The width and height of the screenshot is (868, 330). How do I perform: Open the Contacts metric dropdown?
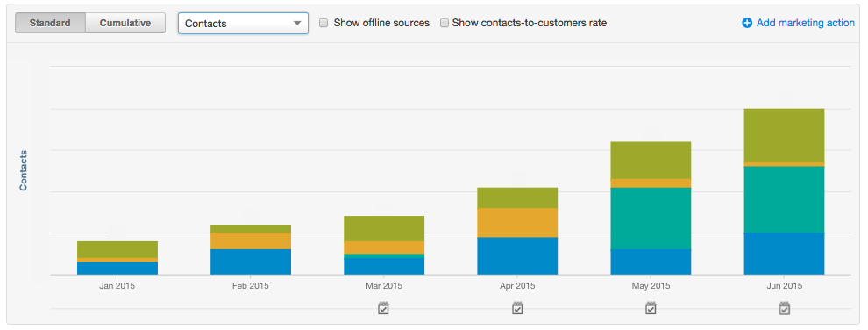243,23
